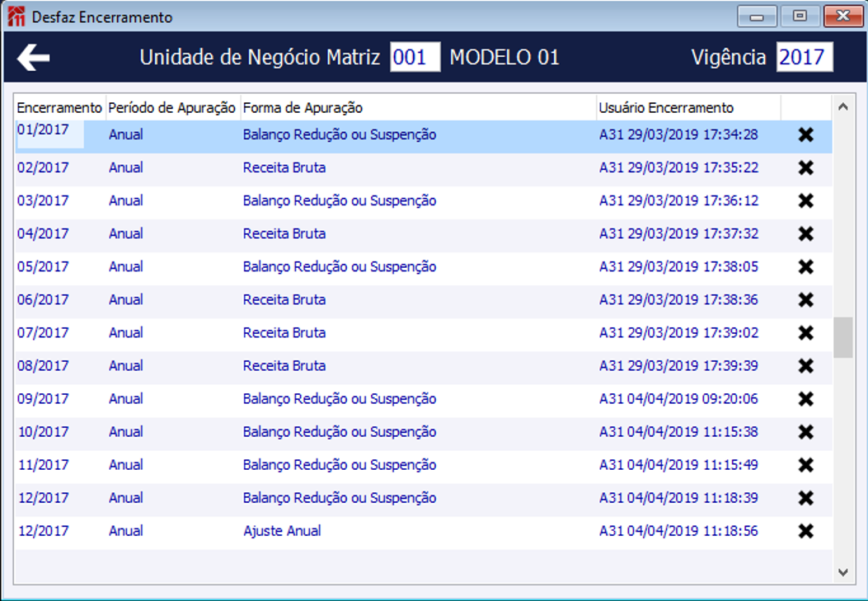Click the Forma de Apuração column header
This screenshot has height=601, width=868.
pyautogui.click(x=419, y=108)
